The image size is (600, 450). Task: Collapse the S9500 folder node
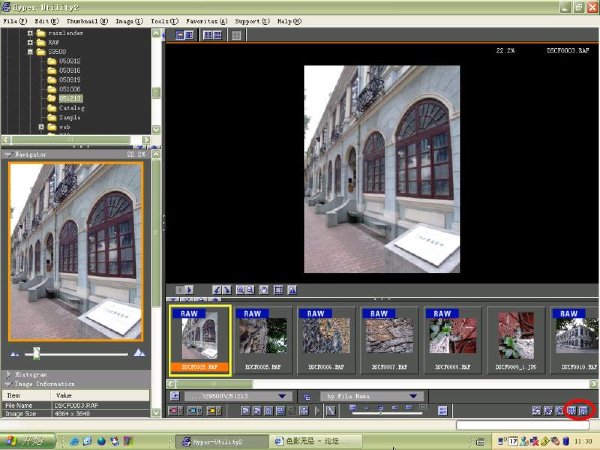(x=30, y=51)
